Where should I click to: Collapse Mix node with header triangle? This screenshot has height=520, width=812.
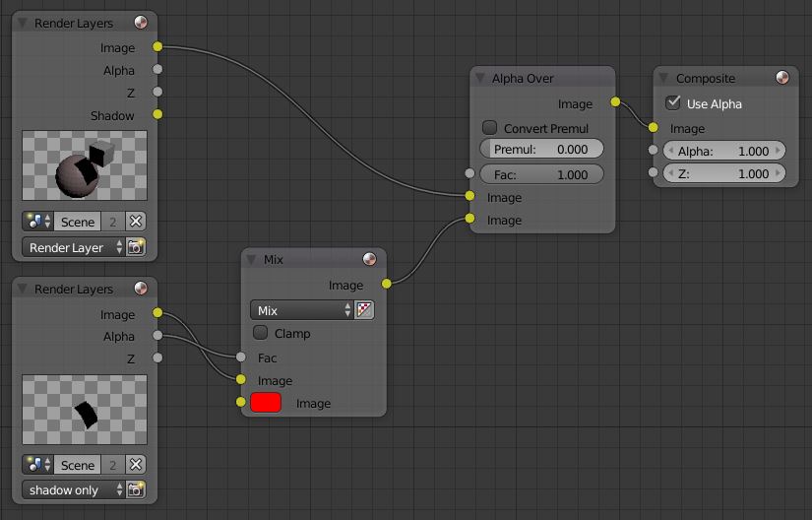(251, 259)
